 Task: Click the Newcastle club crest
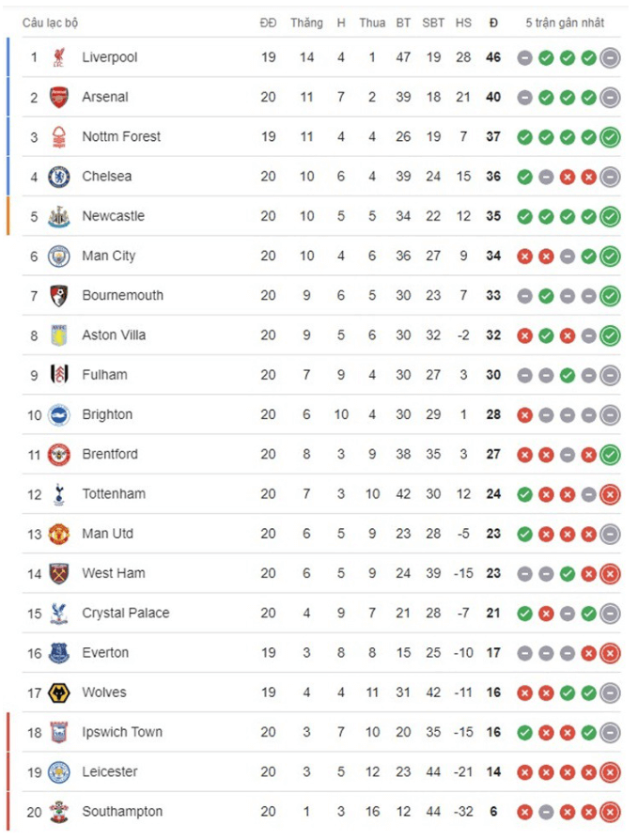(x=59, y=216)
